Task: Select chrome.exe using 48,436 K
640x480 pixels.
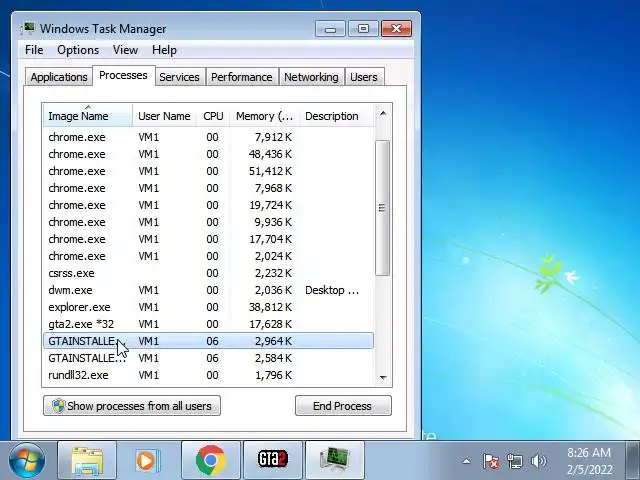Action: (208, 154)
